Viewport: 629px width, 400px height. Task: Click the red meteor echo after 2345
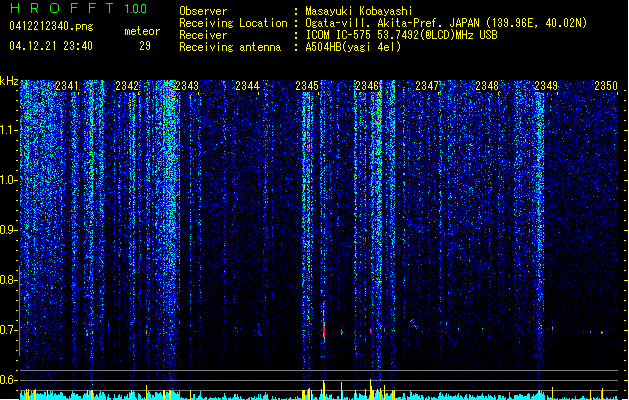[324, 330]
